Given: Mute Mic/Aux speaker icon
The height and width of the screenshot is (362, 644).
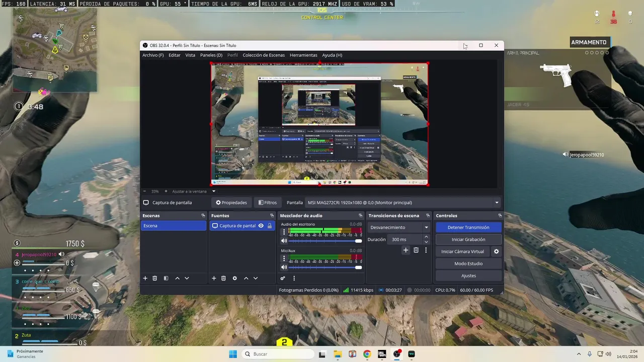Looking at the screenshot, I should [284, 267].
